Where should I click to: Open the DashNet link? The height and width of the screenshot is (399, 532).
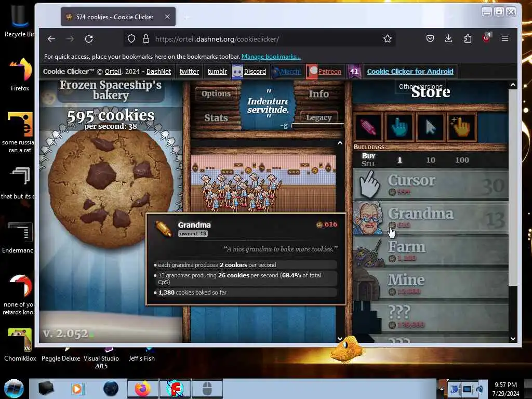tap(159, 71)
